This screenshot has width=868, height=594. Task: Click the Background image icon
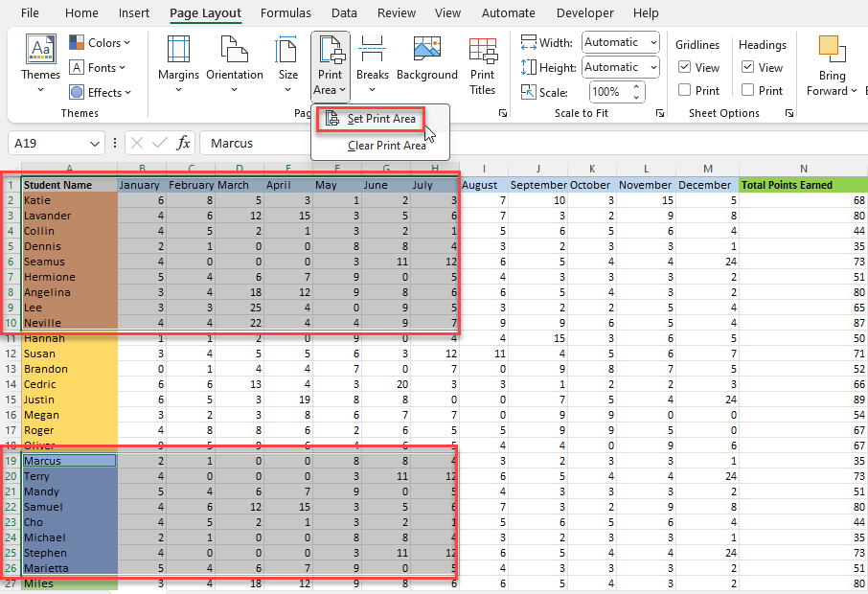(426, 50)
